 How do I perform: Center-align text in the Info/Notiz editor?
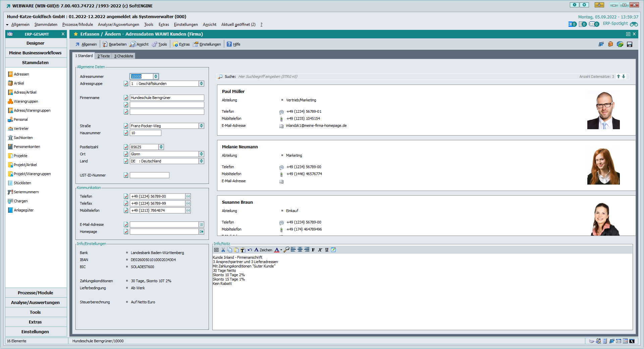(300, 250)
